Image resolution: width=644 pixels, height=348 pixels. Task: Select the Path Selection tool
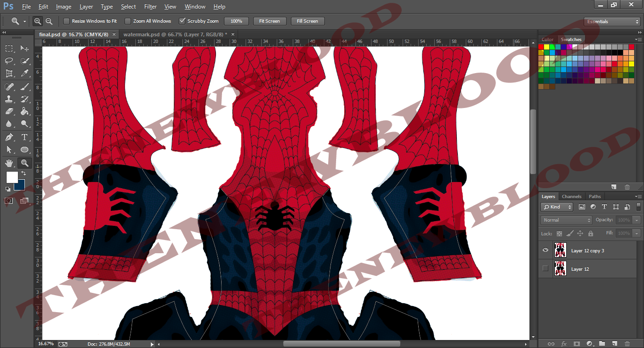9,150
